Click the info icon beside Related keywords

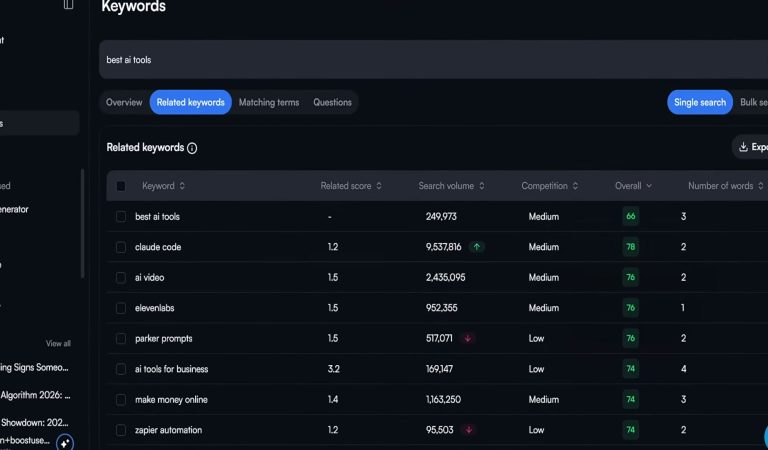192,148
